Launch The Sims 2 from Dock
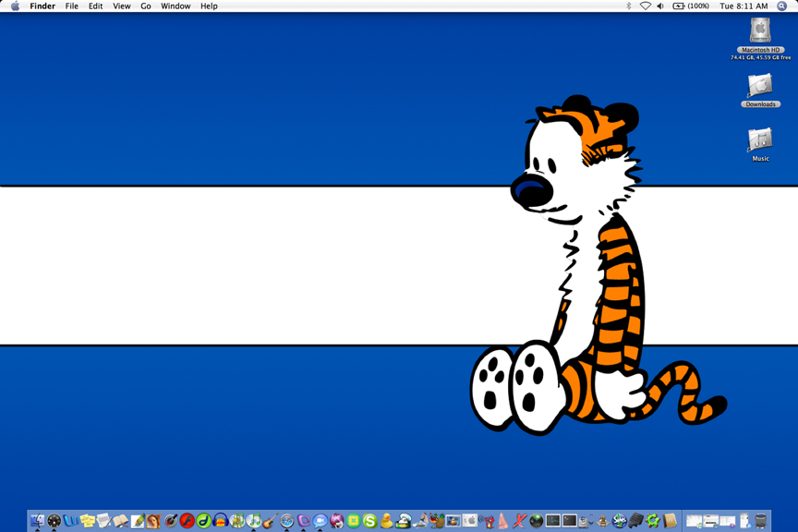This screenshot has height=532, width=798. pos(620,521)
